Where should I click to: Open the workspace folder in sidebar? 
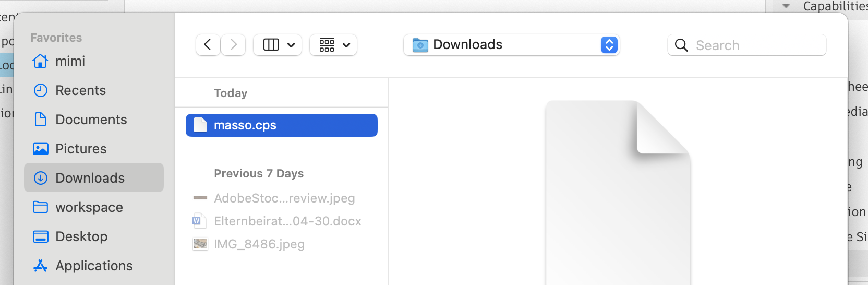click(89, 207)
